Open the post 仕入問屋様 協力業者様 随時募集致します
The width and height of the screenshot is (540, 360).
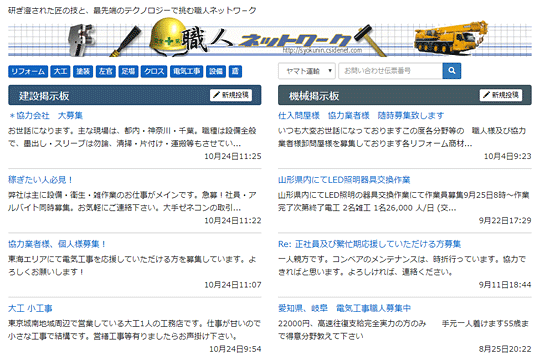tap(361, 115)
